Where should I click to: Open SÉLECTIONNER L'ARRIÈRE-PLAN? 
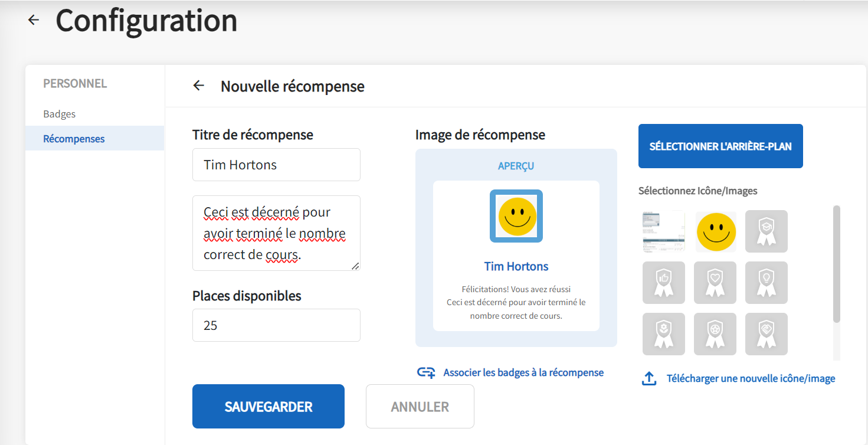(720, 146)
